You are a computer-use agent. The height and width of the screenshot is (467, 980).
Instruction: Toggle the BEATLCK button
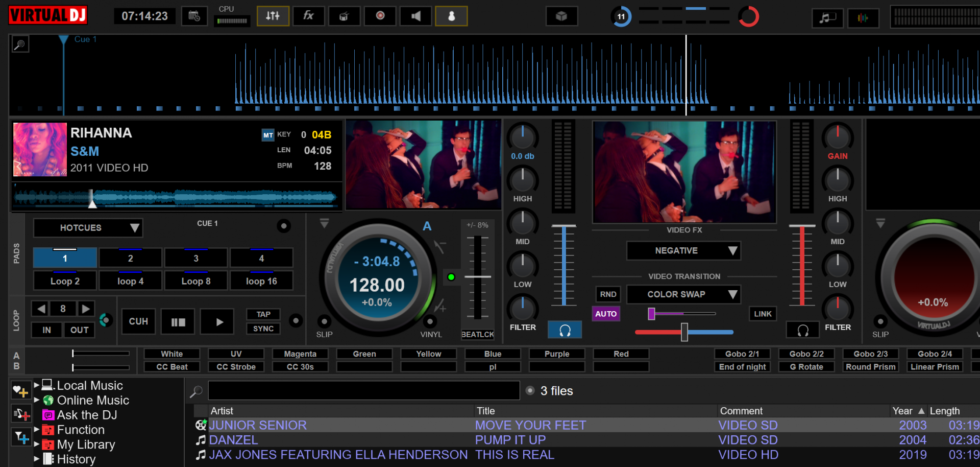477,334
